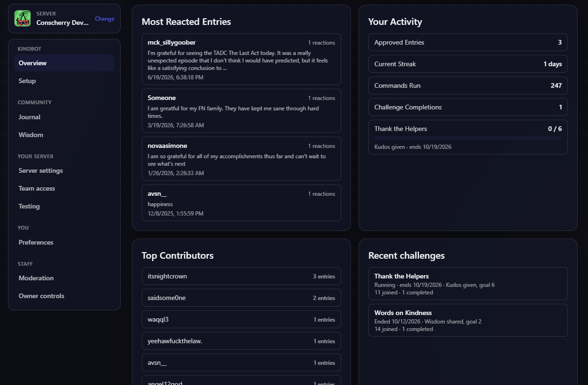Click contributor yeehawfuckthelaw. row
The image size is (588, 385).
[241, 341]
